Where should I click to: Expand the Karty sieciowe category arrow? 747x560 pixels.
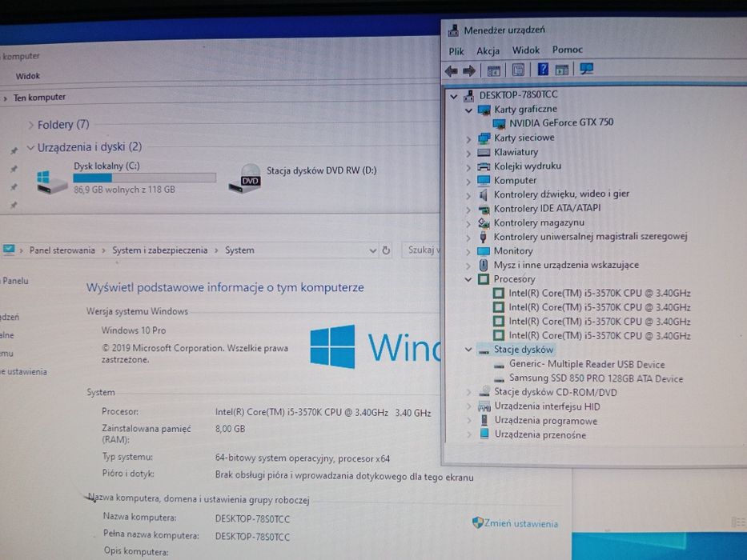pos(468,139)
